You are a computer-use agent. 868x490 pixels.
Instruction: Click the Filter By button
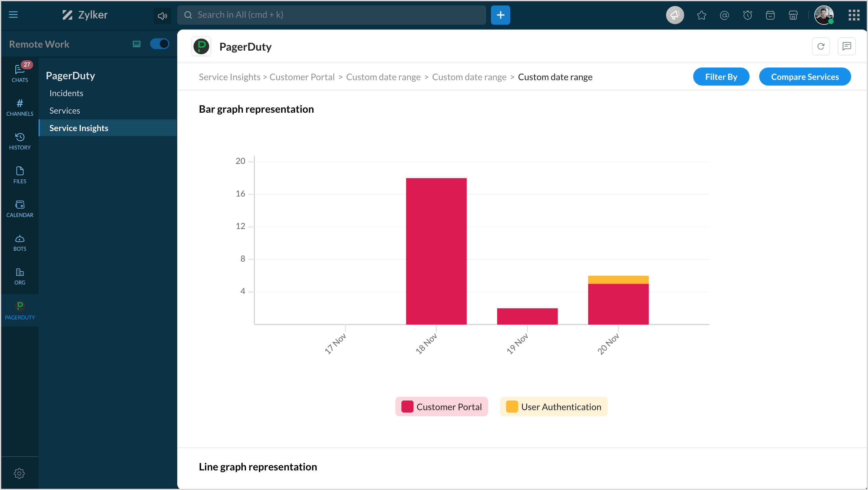(x=721, y=77)
